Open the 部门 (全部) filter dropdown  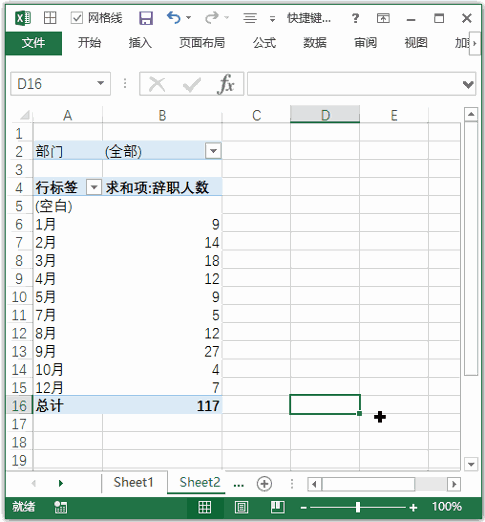point(213,151)
